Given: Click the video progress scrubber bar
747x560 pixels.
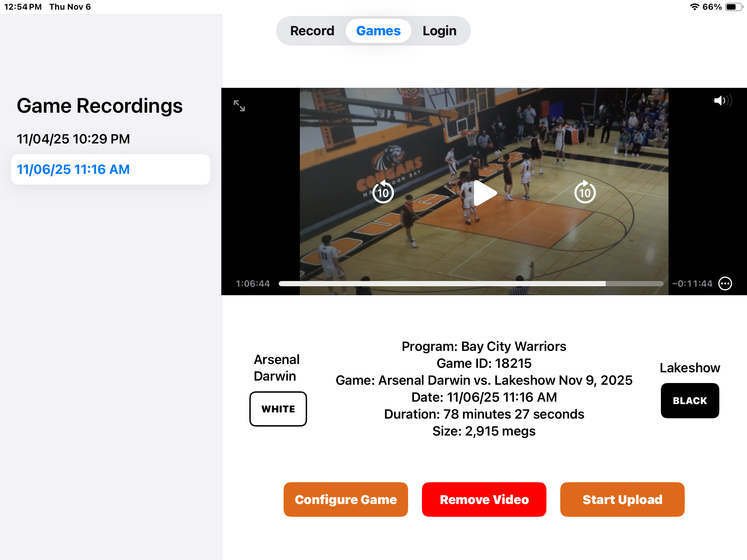Looking at the screenshot, I should click(470, 283).
